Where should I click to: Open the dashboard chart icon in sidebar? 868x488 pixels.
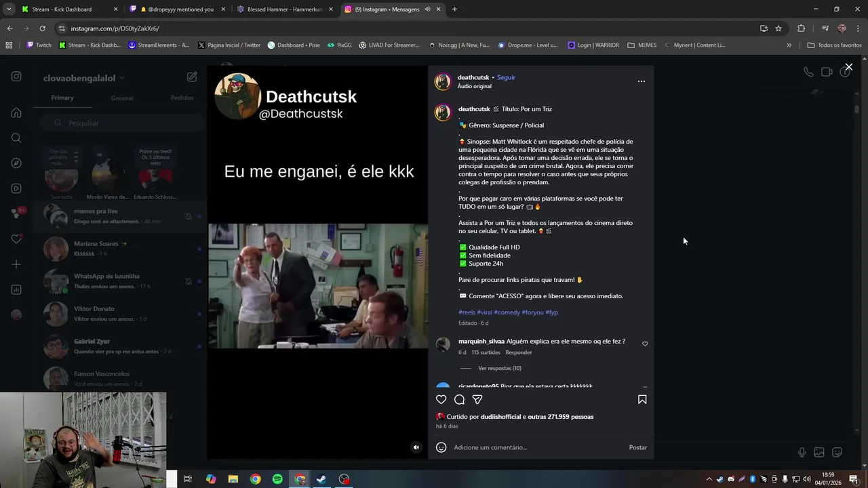[x=16, y=289]
